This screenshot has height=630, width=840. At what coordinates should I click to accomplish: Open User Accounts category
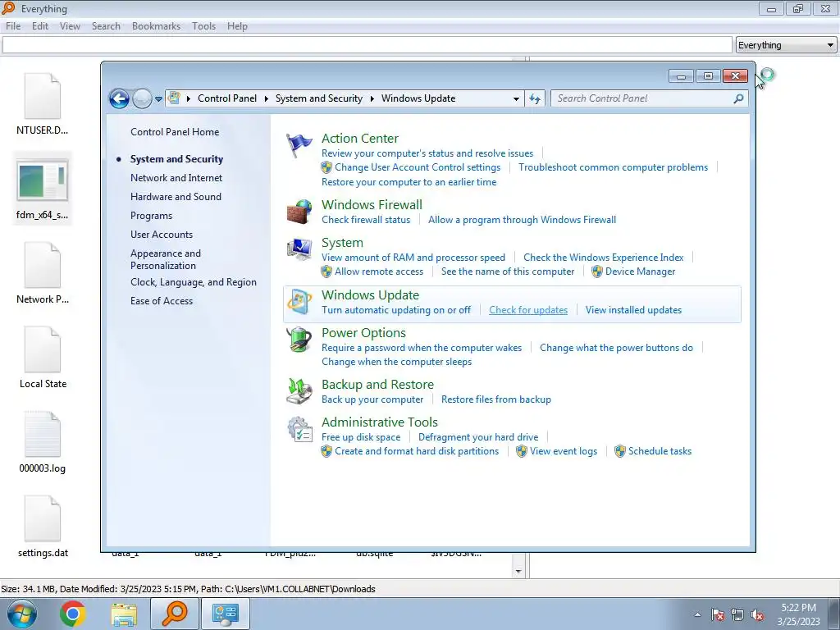[162, 235]
